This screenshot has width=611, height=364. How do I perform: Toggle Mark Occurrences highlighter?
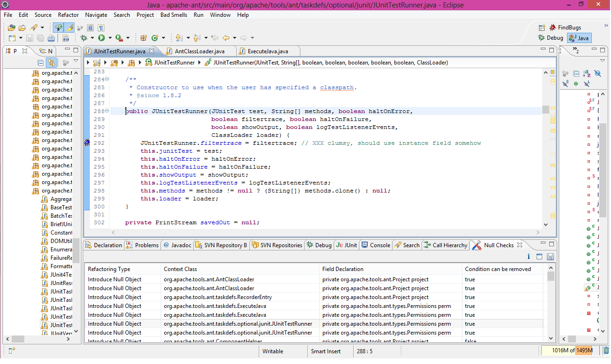(70, 28)
